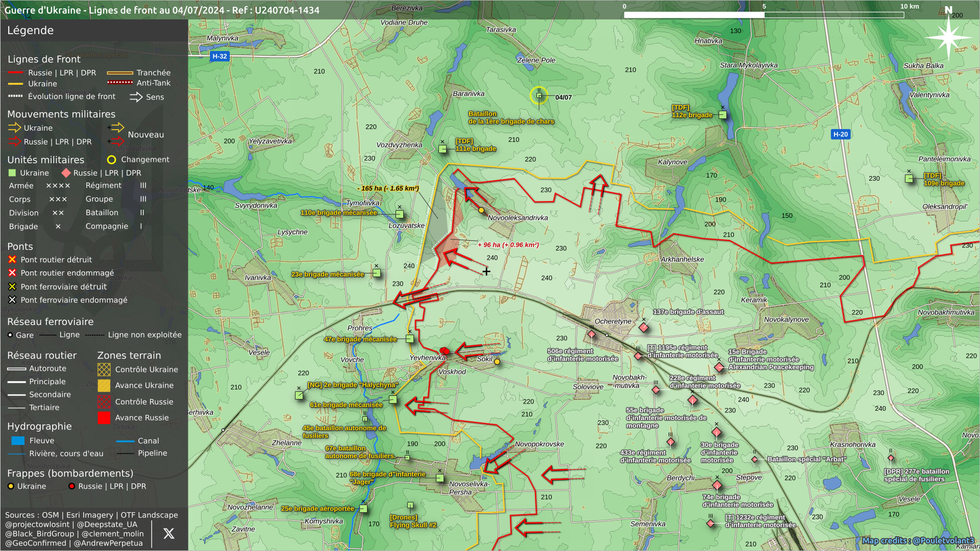Viewport: 980px width, 551px height.
Task: Click the Ocheretyne town label
Action: click(x=612, y=321)
